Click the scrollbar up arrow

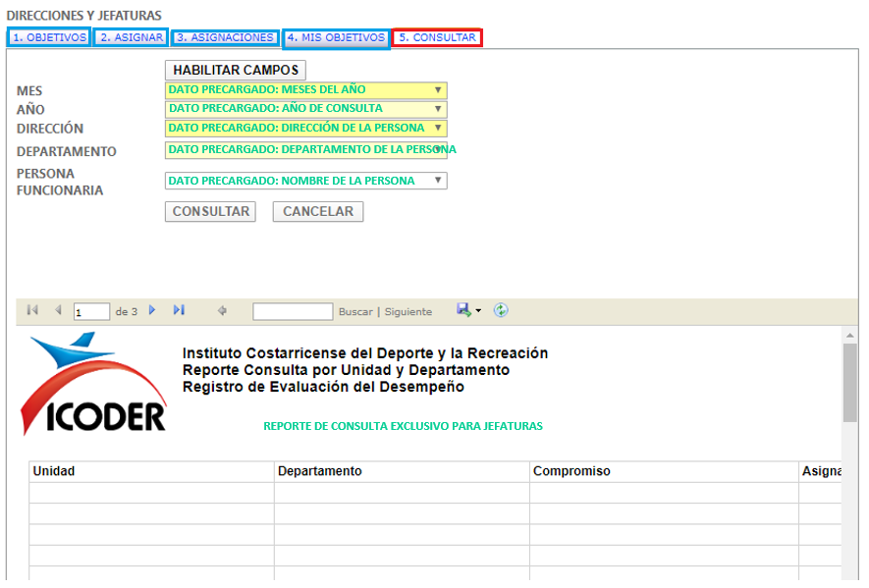coord(849,336)
